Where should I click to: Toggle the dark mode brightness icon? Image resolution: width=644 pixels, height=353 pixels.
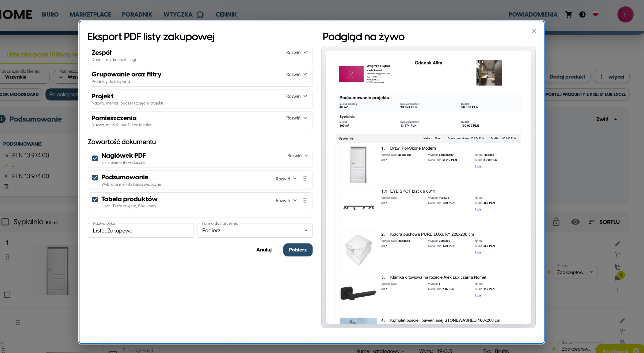pyautogui.click(x=582, y=14)
